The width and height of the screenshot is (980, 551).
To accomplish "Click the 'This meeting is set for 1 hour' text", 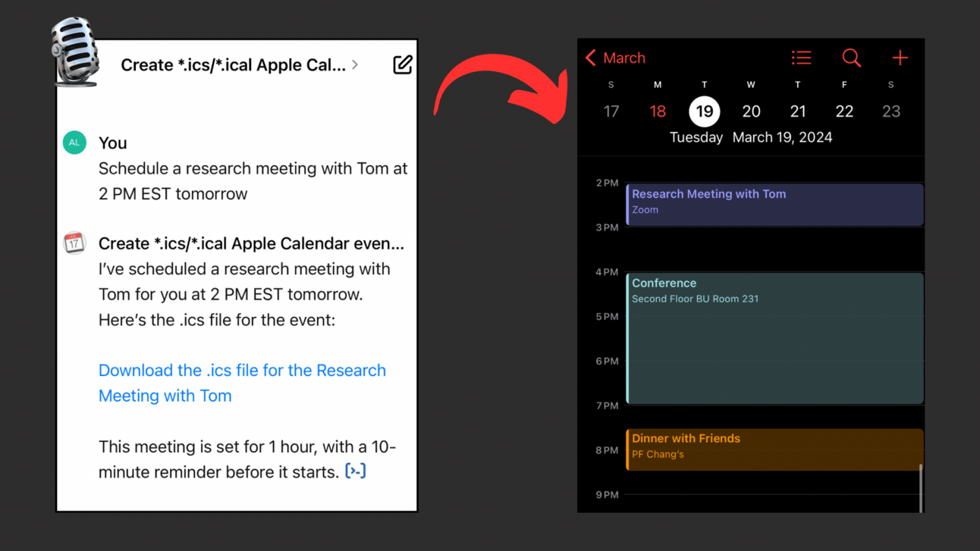I will click(x=247, y=459).
